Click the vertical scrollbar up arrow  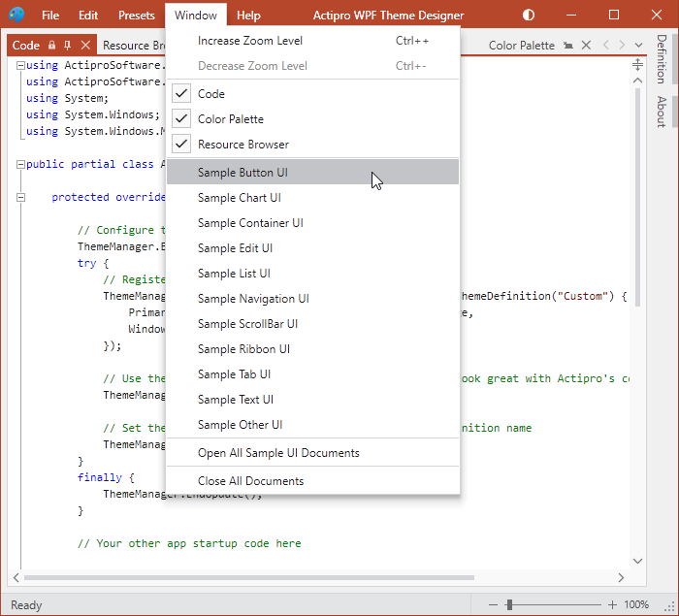pos(637,81)
